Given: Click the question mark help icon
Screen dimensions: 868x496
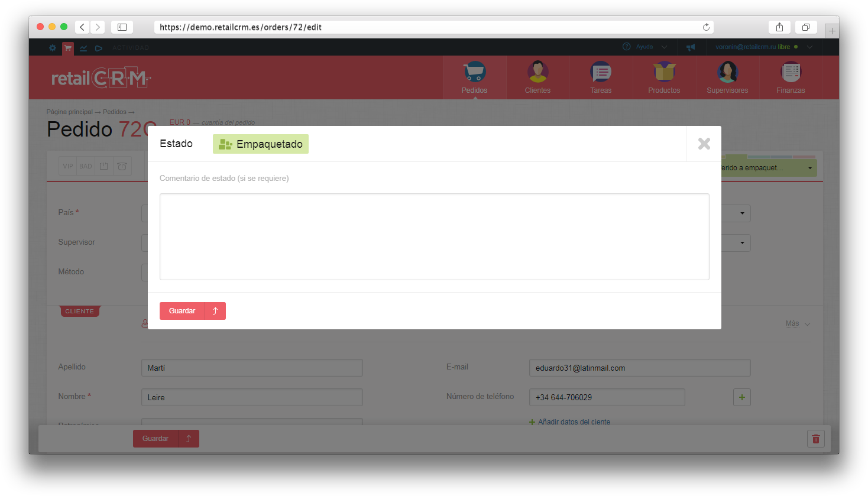Looking at the screenshot, I should point(626,47).
